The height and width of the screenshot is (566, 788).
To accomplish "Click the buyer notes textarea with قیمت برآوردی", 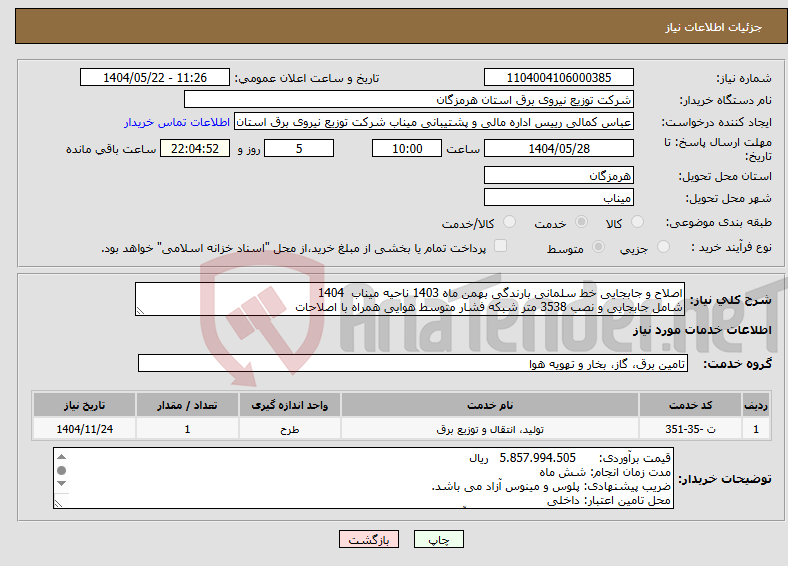I will (363, 478).
